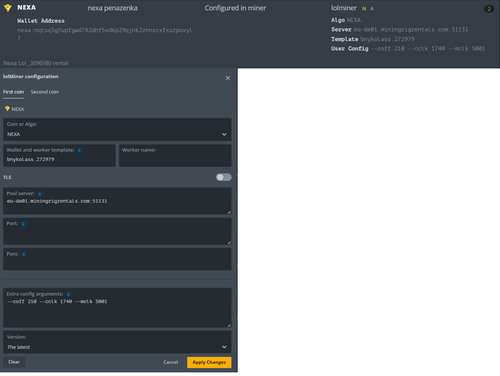The image size is (500, 376).
Task: Click the Algo NEXA value in header
Action: point(353,20)
